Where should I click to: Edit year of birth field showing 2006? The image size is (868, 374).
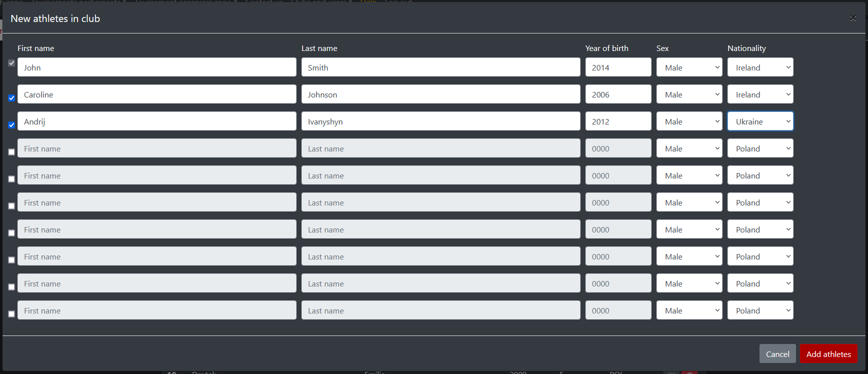pyautogui.click(x=618, y=94)
